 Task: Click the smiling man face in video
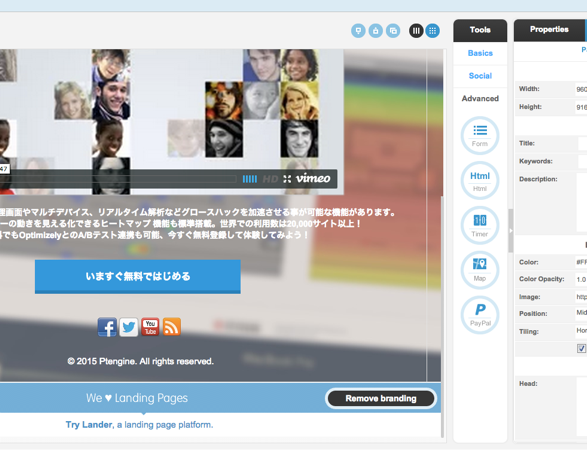pyautogui.click(x=111, y=100)
